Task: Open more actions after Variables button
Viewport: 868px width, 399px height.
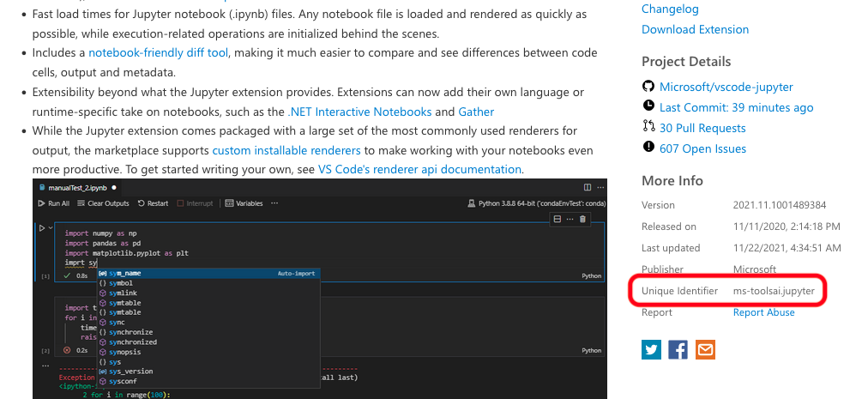Action: coord(274,203)
